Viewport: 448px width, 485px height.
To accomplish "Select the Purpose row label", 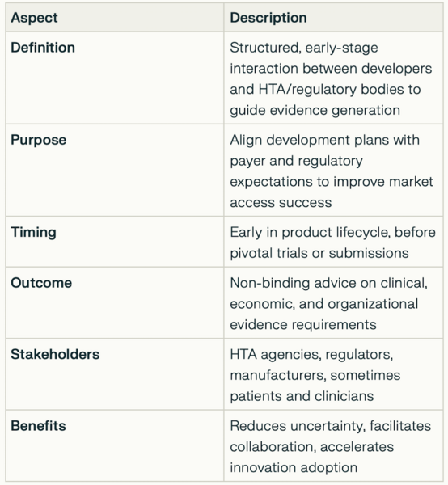I will (x=38, y=140).
